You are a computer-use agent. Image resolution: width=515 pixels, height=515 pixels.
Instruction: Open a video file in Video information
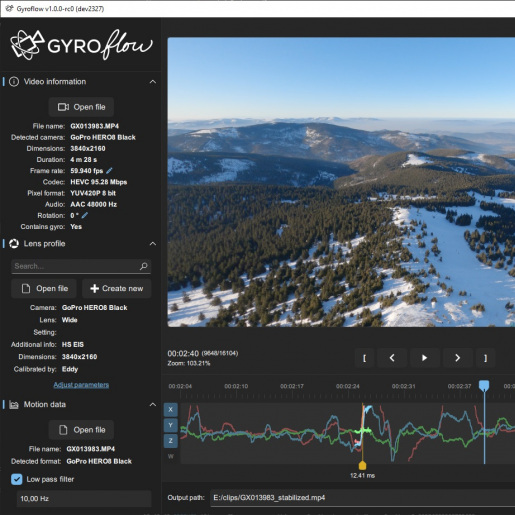tap(81, 107)
